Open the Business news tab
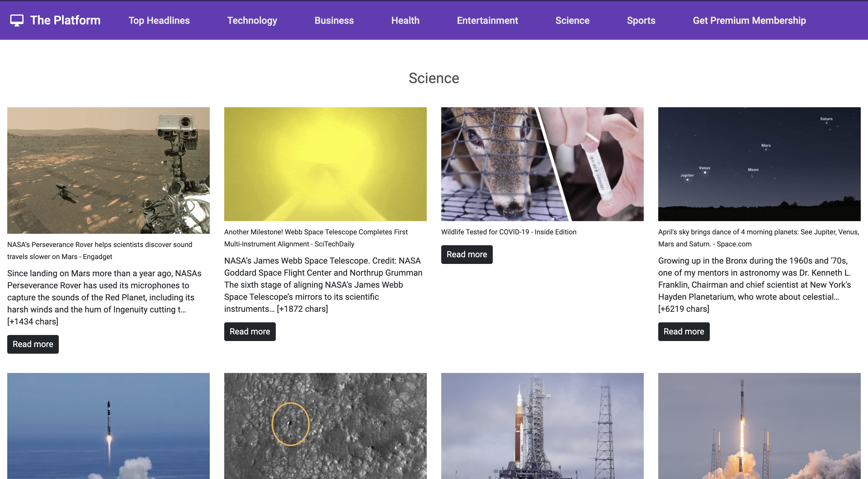The width and height of the screenshot is (868, 479). [334, 20]
